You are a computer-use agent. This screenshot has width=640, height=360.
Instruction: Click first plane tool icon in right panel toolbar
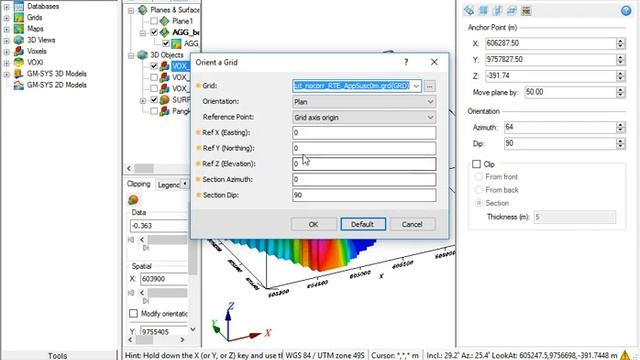tap(469, 11)
